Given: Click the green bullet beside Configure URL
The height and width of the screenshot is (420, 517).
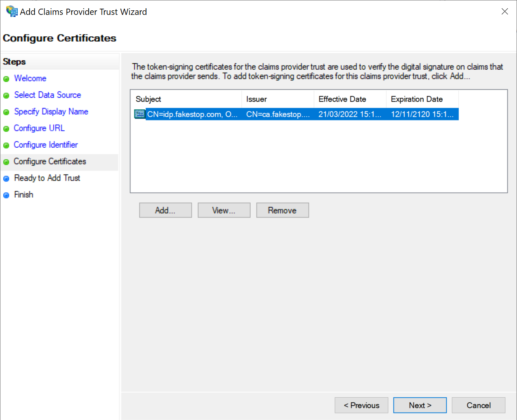Looking at the screenshot, I should tap(6, 129).
